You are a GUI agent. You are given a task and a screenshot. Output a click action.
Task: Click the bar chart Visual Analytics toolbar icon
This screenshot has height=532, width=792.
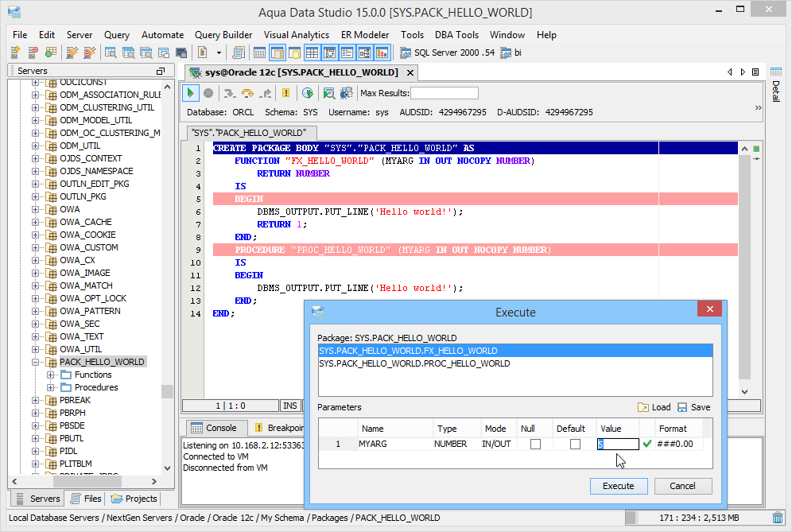(x=382, y=52)
